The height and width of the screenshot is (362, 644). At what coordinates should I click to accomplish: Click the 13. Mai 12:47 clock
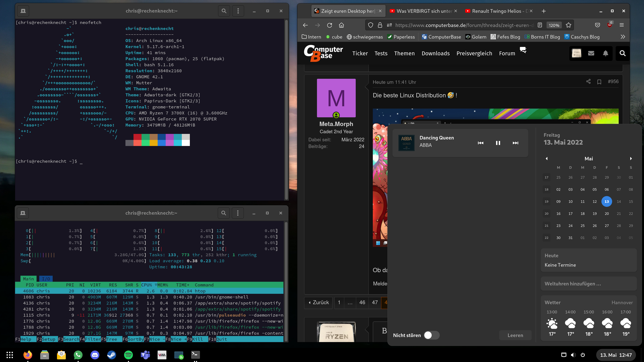coord(616,355)
